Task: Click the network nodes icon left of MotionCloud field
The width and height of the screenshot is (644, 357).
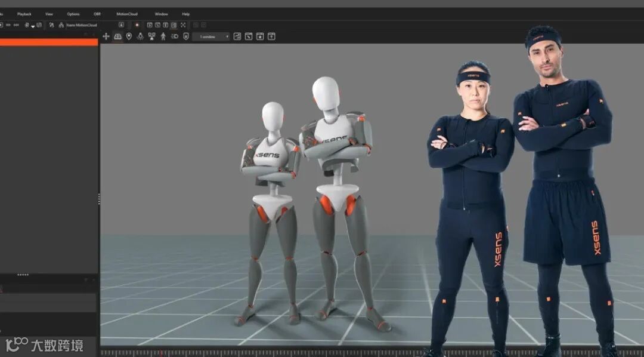Action: coord(61,25)
